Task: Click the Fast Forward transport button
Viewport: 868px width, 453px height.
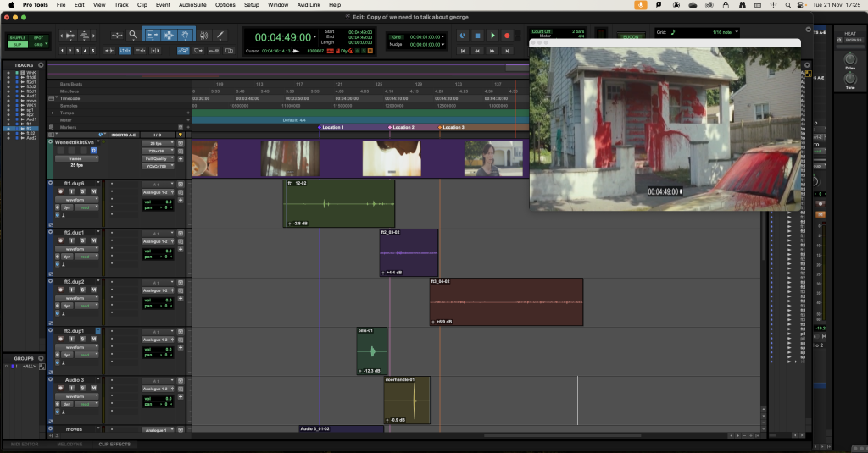Action: (x=492, y=51)
